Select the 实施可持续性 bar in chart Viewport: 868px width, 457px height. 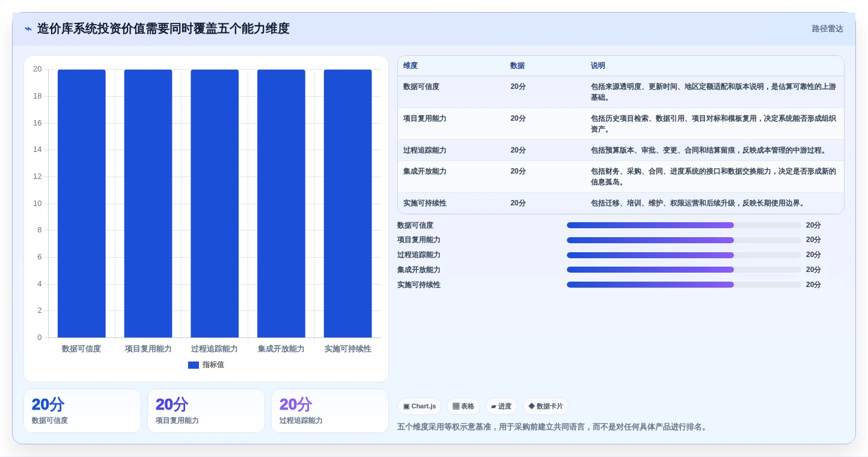pos(347,204)
